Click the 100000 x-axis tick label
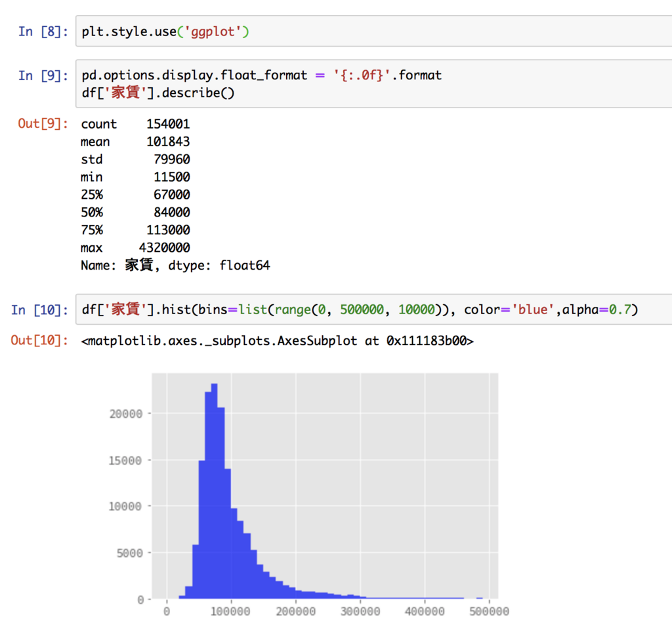Viewport: 672px width, 631px height. click(x=230, y=611)
